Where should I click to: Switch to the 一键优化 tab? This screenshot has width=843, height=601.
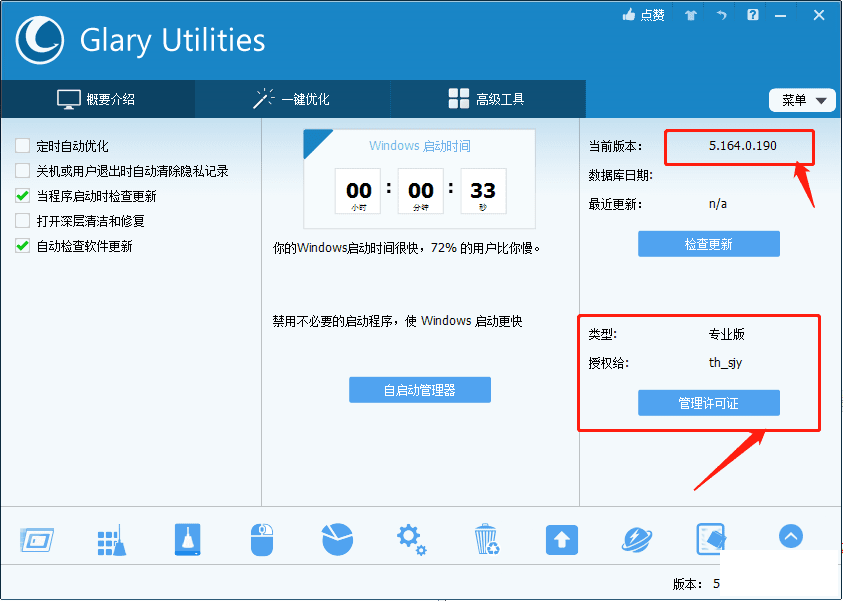coord(292,99)
